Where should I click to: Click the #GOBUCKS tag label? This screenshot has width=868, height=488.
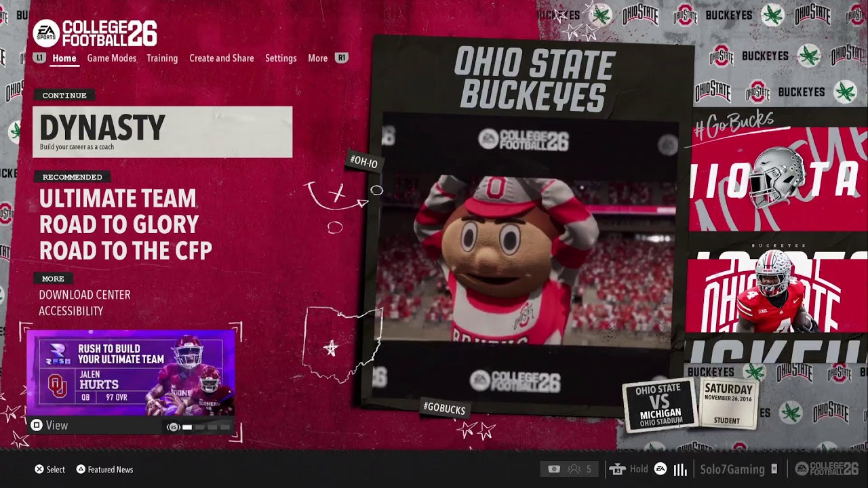tap(444, 407)
